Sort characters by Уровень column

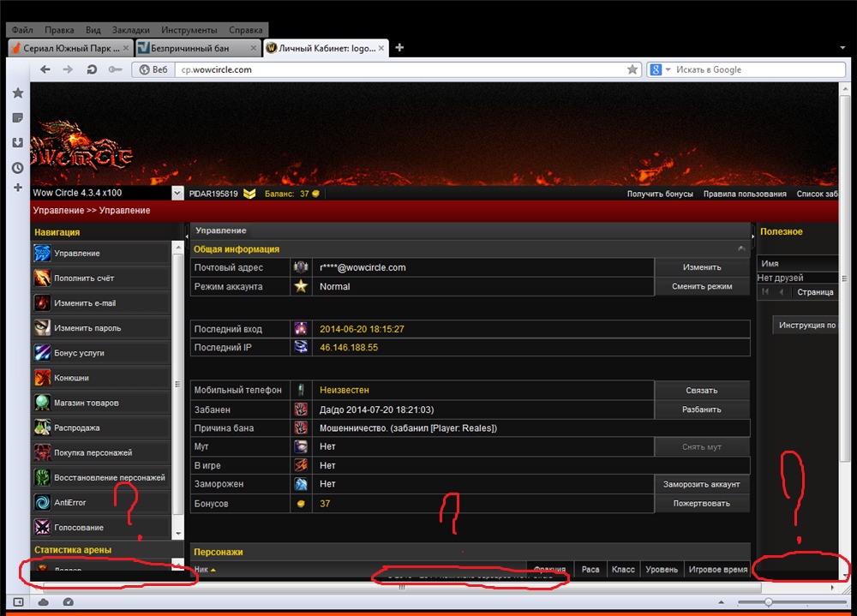662,570
